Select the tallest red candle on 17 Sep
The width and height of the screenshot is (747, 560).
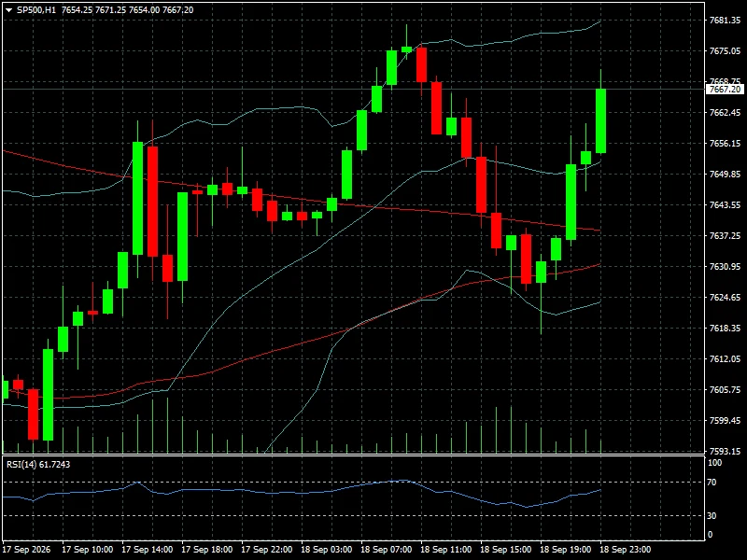point(152,202)
